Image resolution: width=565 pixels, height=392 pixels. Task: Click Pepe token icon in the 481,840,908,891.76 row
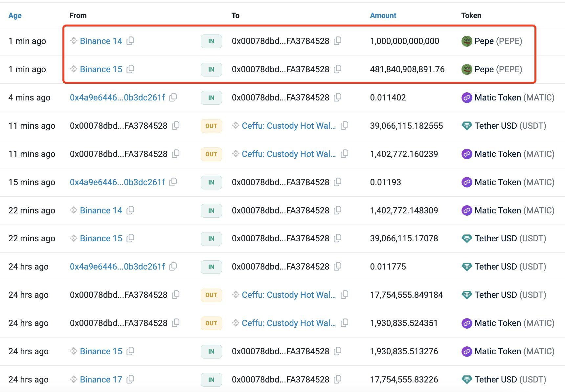pyautogui.click(x=467, y=69)
